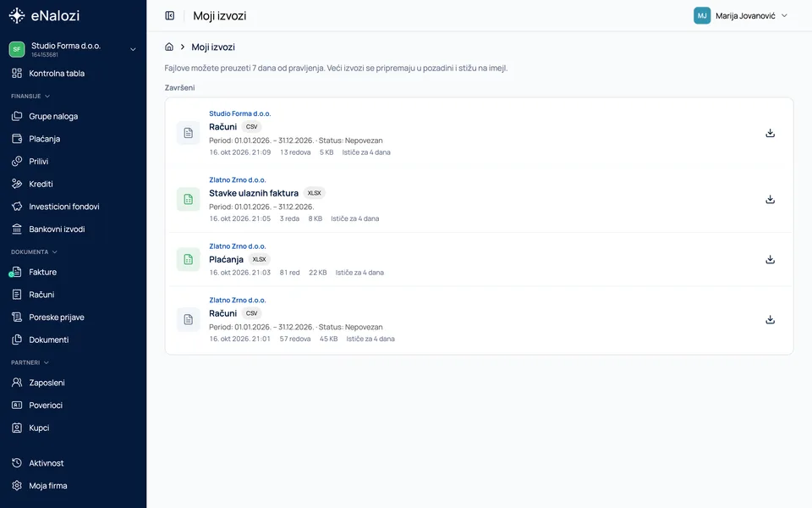Open Krediti in the sidebar

click(x=73, y=184)
